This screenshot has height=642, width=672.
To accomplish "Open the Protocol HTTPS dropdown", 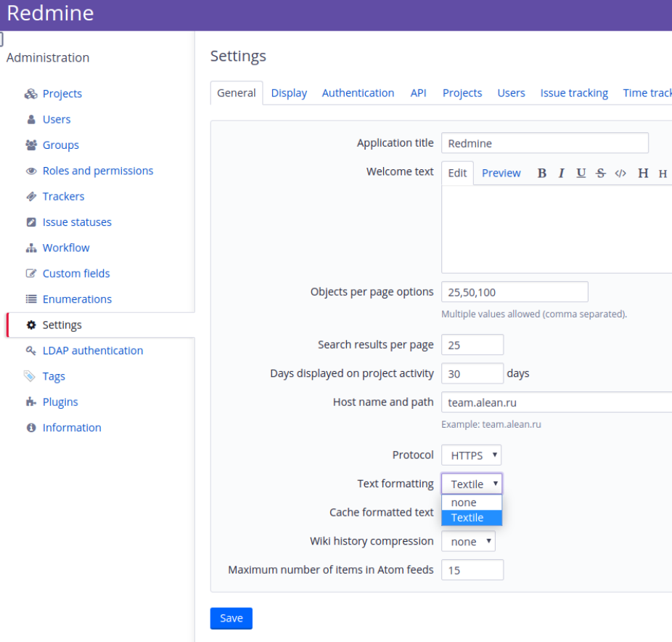I will [471, 455].
